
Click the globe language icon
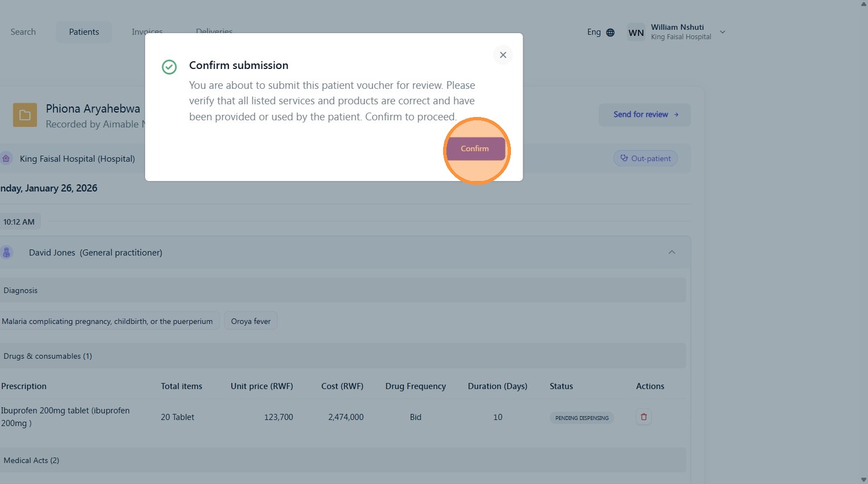coord(610,33)
